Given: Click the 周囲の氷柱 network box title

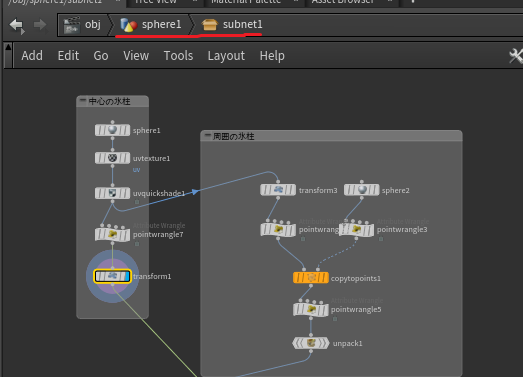Looking at the screenshot, I should coord(233,136).
